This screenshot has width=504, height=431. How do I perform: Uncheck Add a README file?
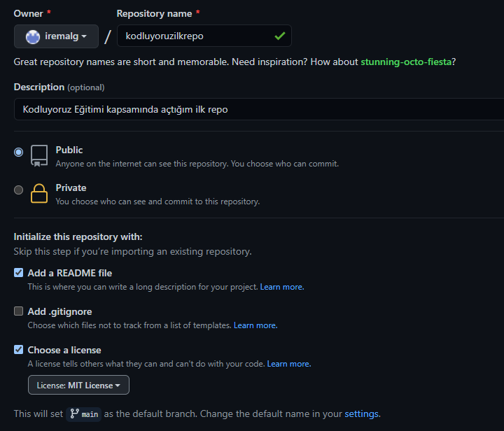point(19,273)
